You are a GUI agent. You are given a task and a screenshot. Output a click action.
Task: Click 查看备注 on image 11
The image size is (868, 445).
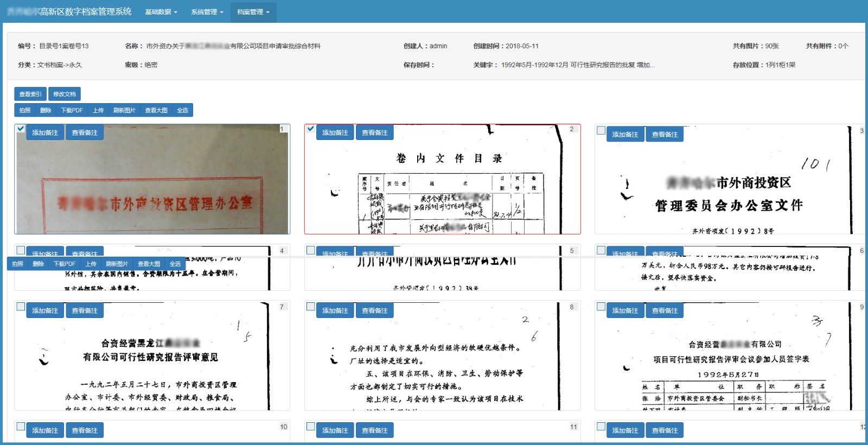point(375,430)
